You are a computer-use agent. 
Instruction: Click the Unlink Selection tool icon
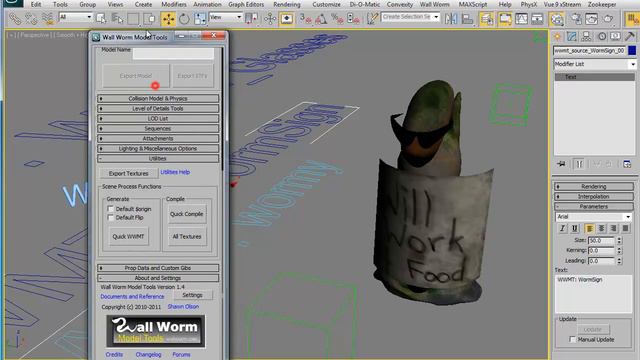(31, 19)
